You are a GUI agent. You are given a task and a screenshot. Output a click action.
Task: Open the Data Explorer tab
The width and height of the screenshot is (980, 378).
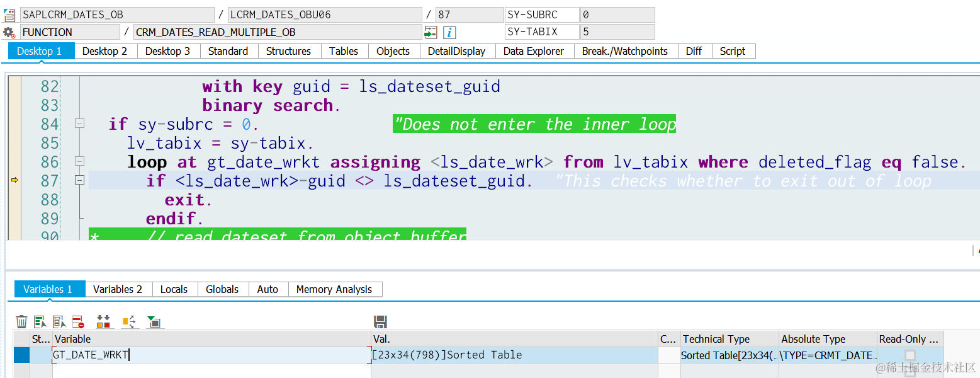pos(534,51)
